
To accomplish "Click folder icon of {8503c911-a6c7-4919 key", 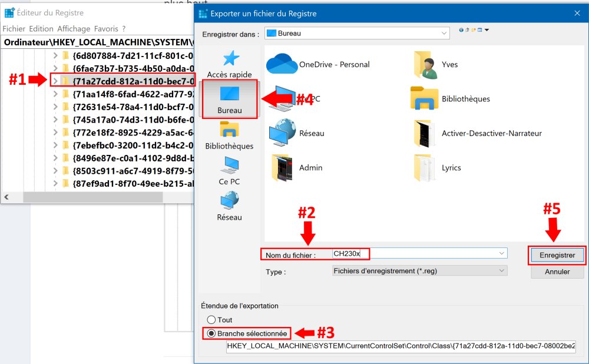I will [x=66, y=171].
